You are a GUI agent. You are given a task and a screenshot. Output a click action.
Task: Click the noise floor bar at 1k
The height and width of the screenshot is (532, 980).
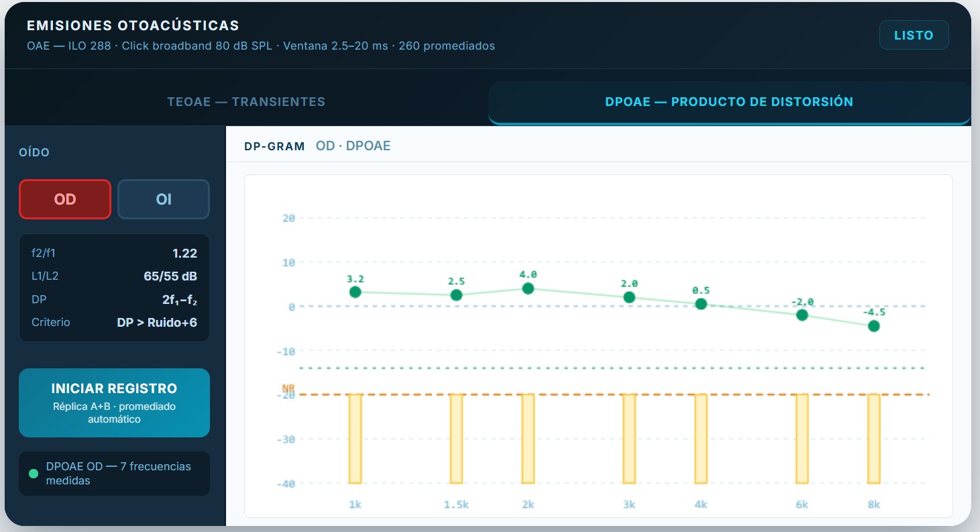[x=356, y=439]
